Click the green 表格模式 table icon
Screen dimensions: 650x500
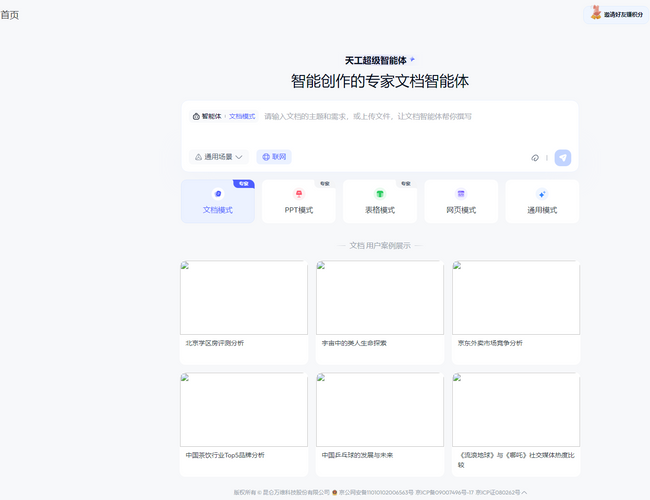[x=380, y=194]
